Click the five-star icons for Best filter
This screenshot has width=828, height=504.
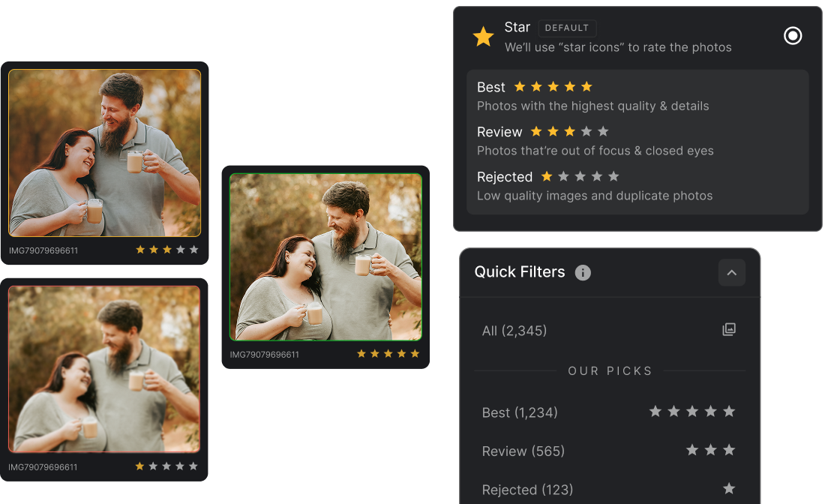691,412
